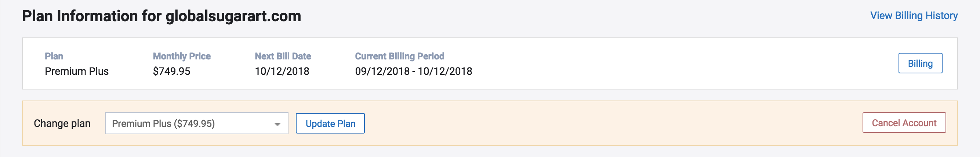Click the Cancel Account button

(904, 123)
